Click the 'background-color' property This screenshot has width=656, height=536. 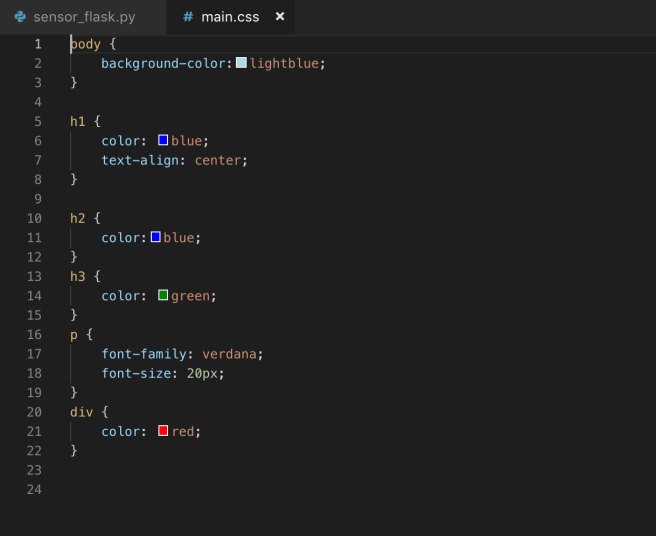163,64
